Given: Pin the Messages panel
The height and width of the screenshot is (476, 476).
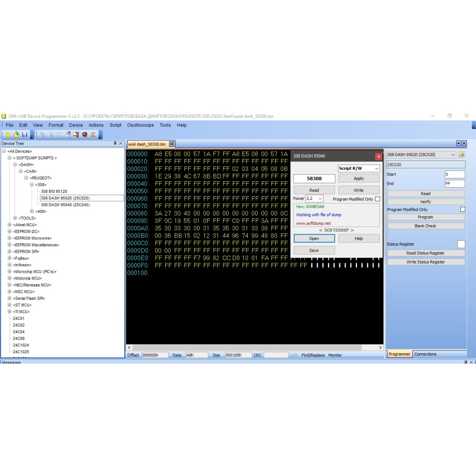Looking at the screenshot, I should [x=466, y=362].
